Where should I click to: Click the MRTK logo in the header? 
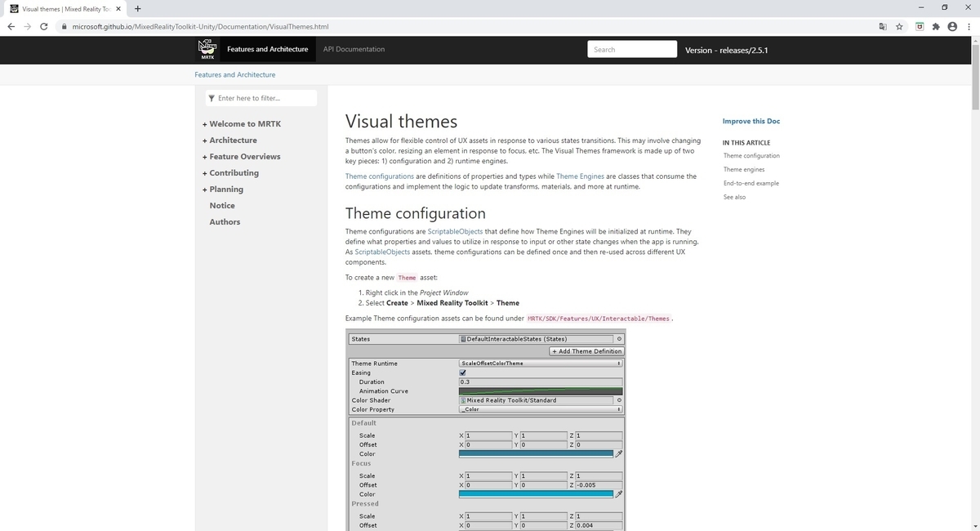207,49
